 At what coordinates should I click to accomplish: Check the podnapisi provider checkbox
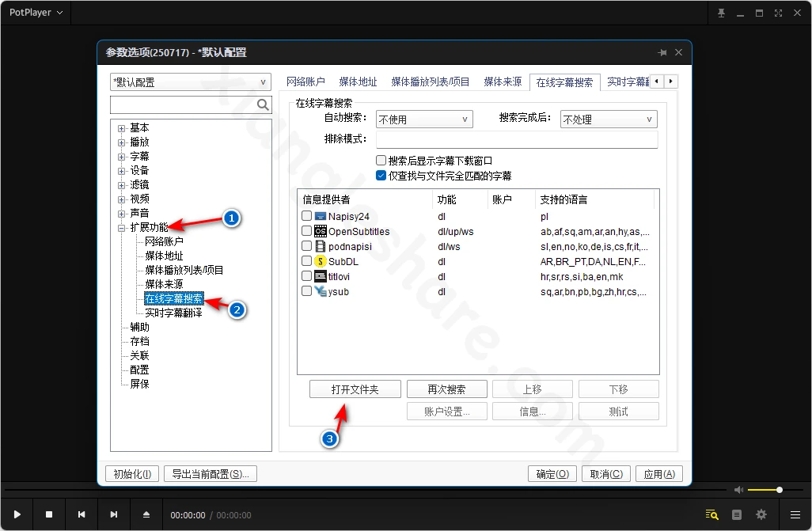pyautogui.click(x=306, y=245)
